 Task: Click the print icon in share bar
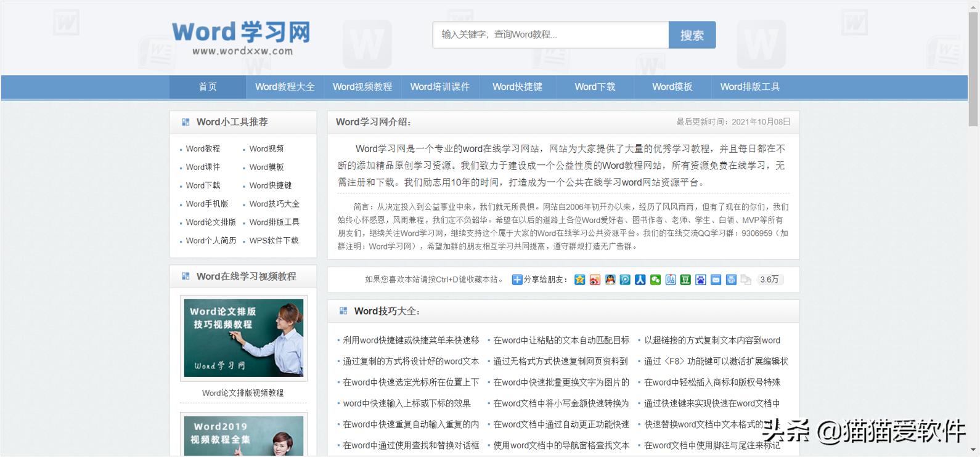pos(731,280)
